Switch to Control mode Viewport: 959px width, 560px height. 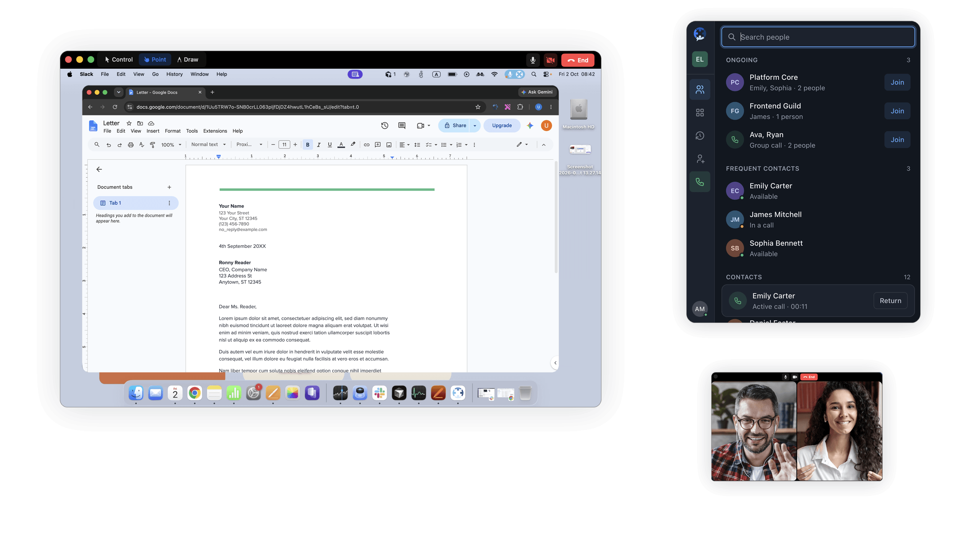[119, 59]
